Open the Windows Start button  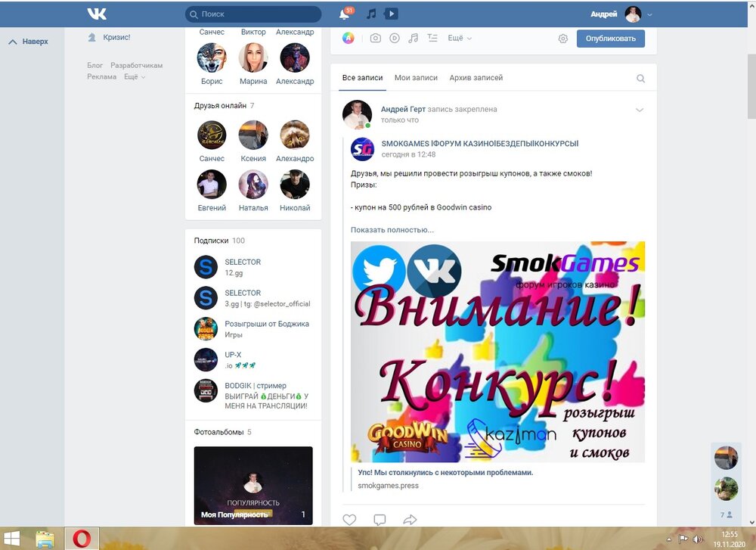click(x=11, y=539)
